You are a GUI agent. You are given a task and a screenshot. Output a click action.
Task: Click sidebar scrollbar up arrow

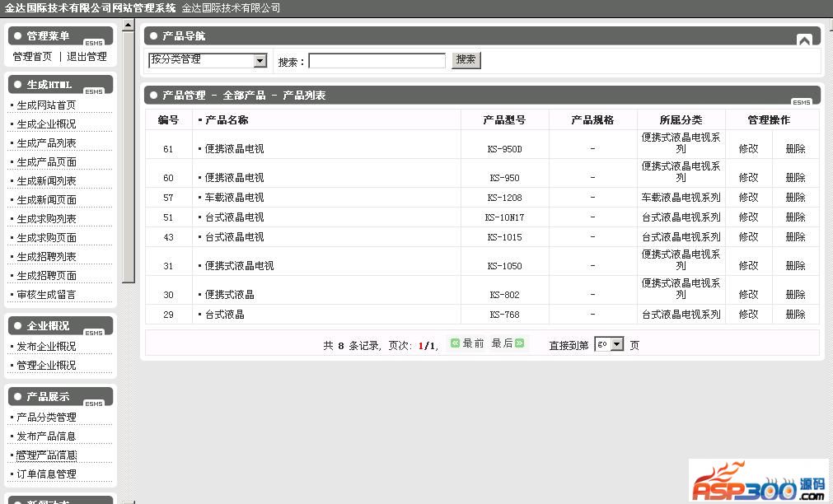[128, 25]
